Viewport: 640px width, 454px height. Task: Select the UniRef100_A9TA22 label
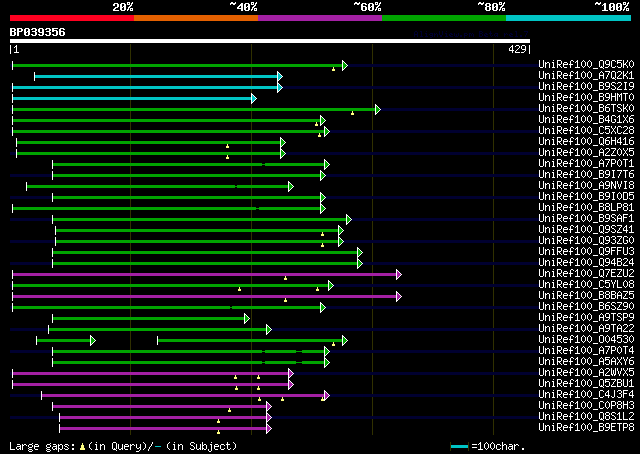pyautogui.click(x=586, y=329)
